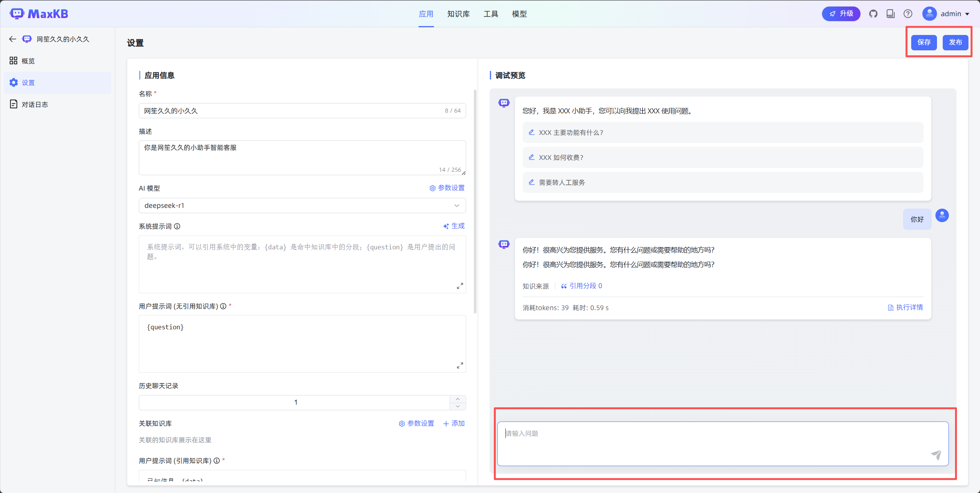Edit the 需要转人工服务 quick question
980x493 pixels.
click(532, 182)
